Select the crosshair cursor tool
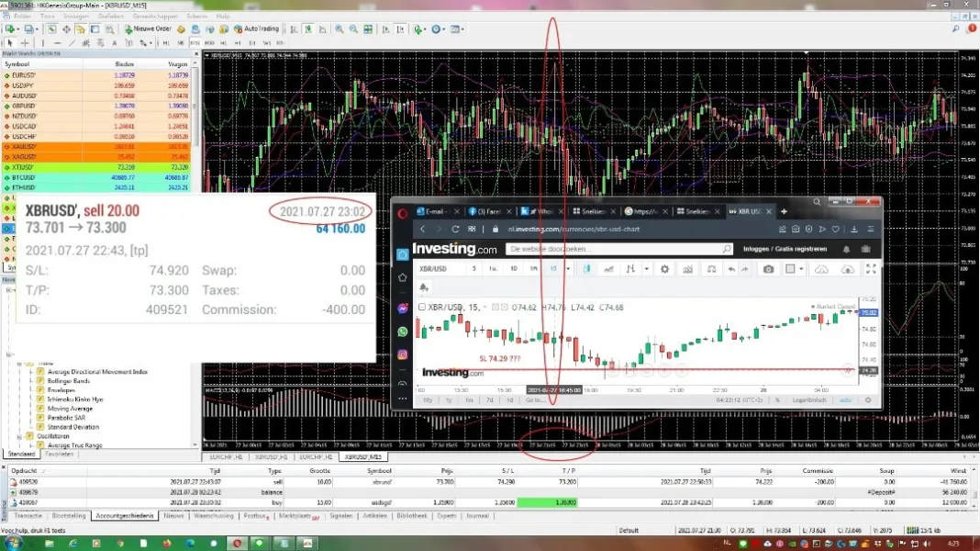980x551 pixels. [26, 43]
